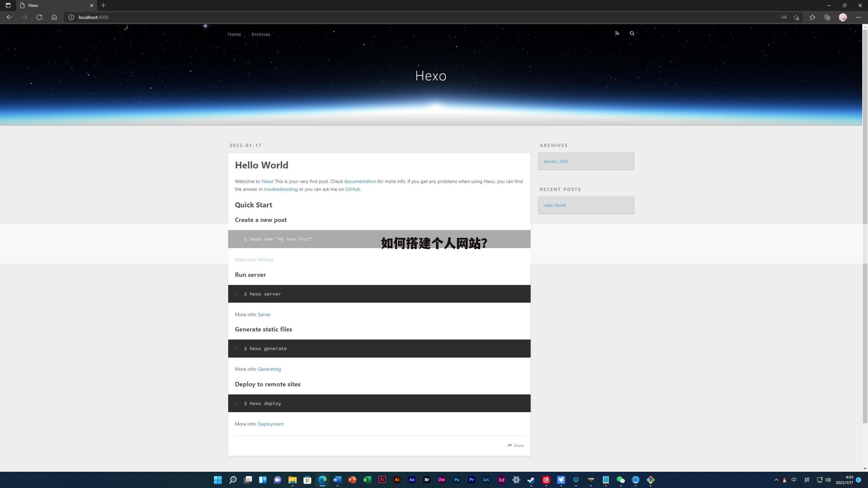Click the 'hexo deploy' code line
This screenshot has width=868, height=488.
pos(262,403)
